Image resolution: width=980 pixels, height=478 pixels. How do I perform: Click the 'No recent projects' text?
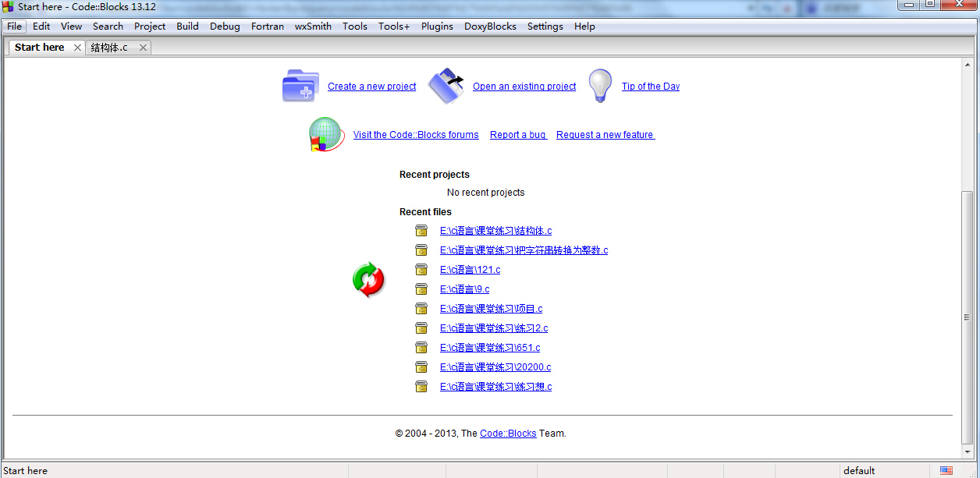coord(485,193)
